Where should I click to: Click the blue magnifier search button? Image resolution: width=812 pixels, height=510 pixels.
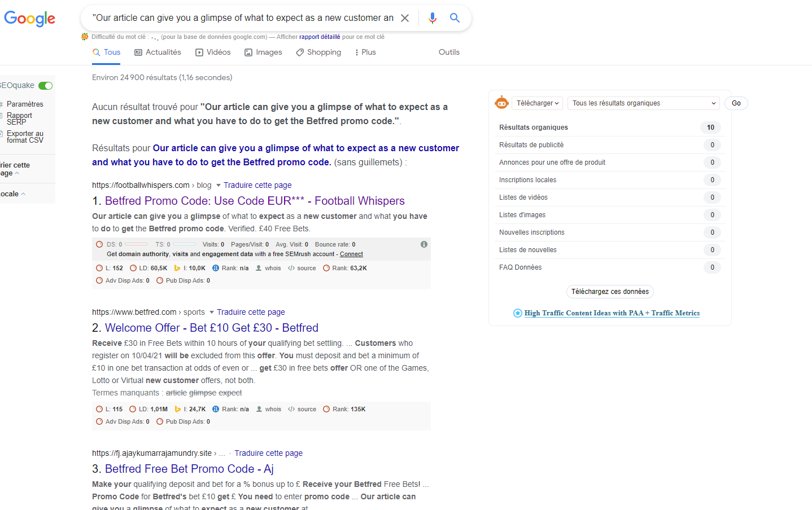point(455,18)
